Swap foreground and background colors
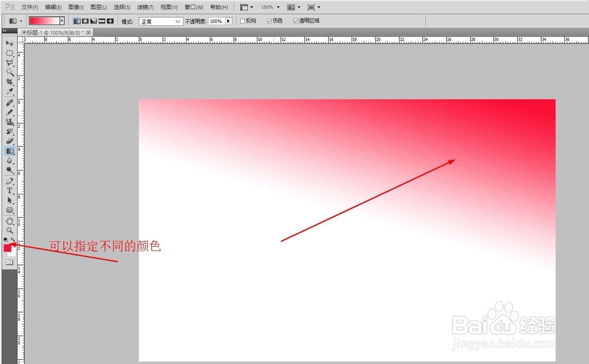This screenshot has width=589, height=364. pos(13,239)
